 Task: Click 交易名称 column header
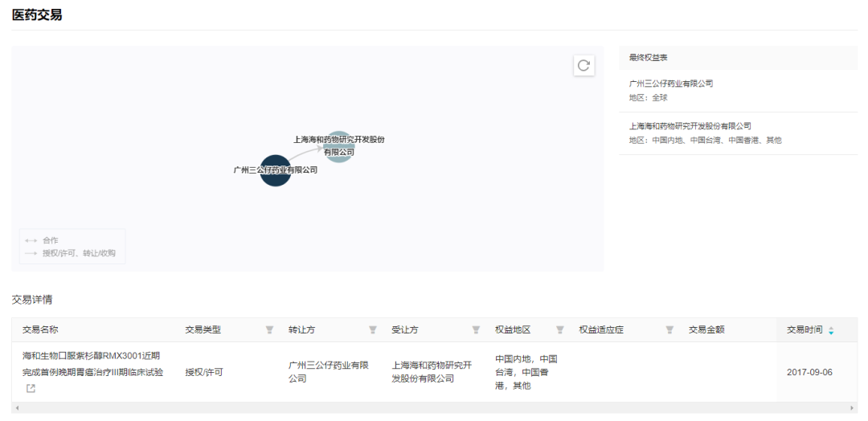tap(40, 329)
